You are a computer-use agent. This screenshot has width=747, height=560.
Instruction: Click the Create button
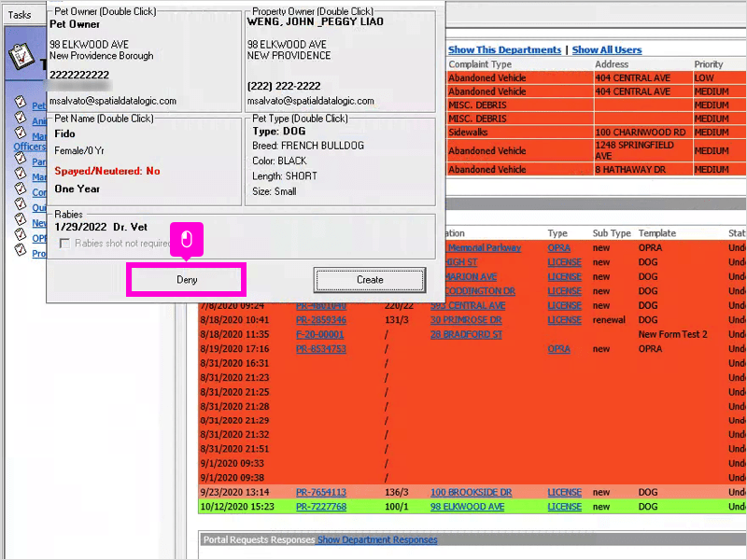click(370, 279)
